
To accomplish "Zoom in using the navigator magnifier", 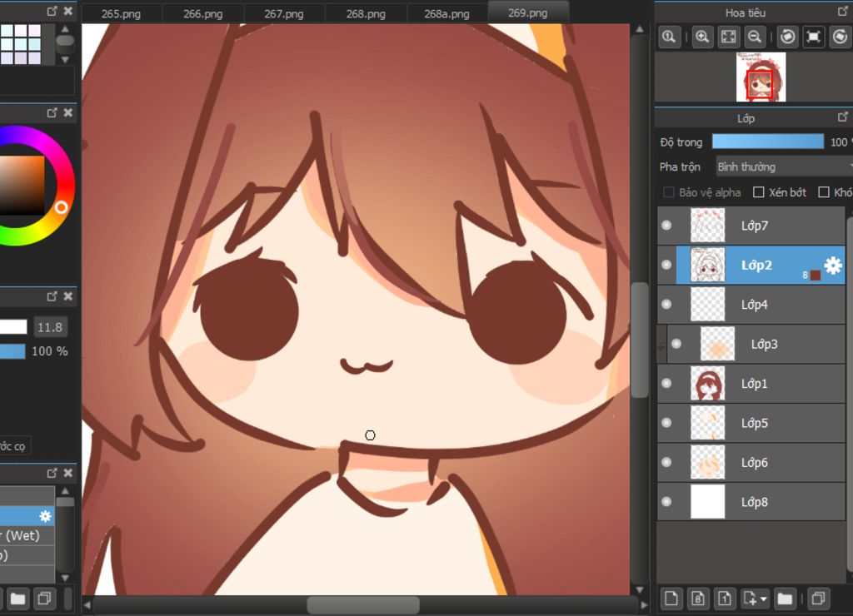I will [702, 37].
